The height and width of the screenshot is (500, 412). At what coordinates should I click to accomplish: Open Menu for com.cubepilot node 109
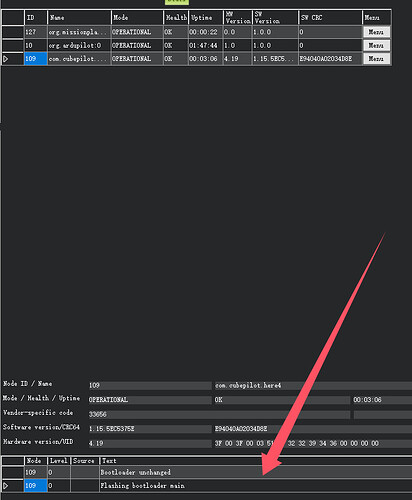[x=376, y=59]
